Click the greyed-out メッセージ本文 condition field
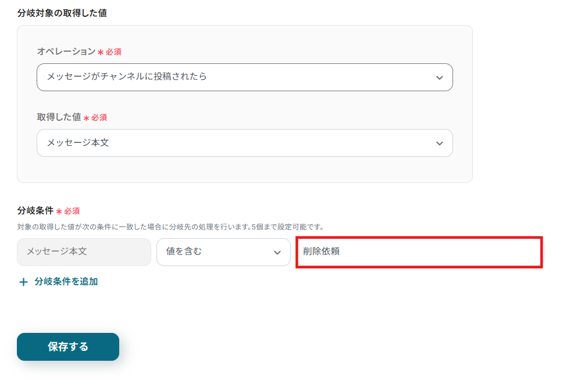This screenshot has height=384, width=588. pos(84,252)
